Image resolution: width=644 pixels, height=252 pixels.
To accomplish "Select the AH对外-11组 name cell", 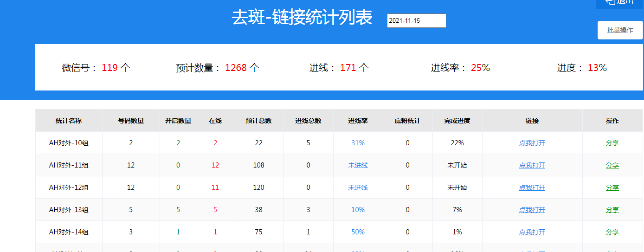I will [69, 165].
